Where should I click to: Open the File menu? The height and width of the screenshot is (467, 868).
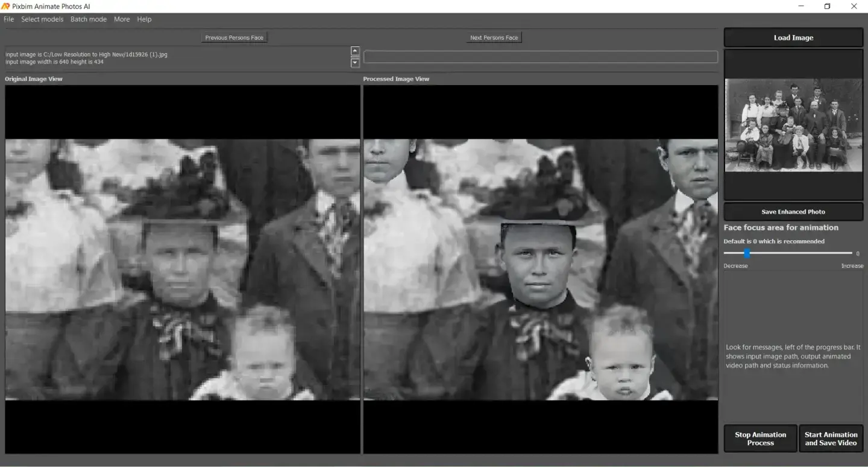8,19
